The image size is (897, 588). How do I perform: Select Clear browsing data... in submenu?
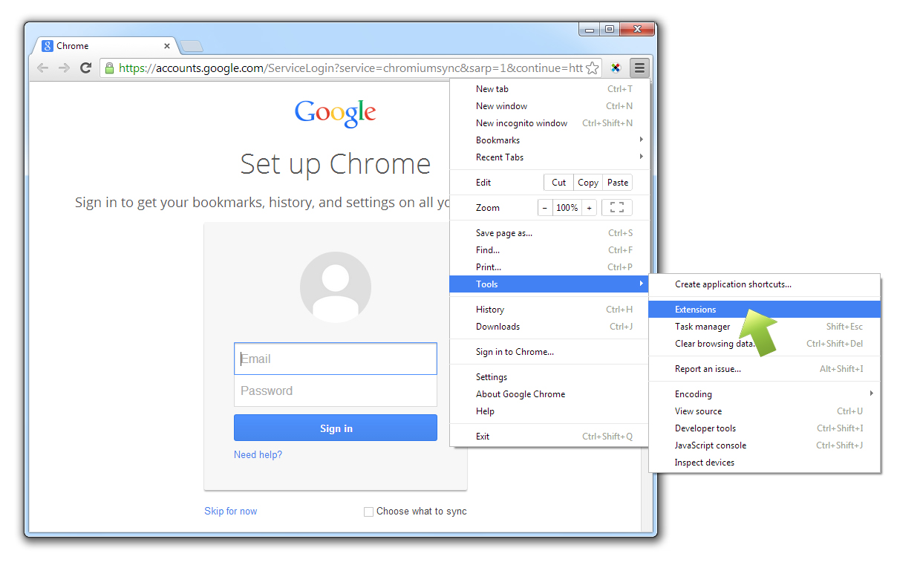[765, 344]
